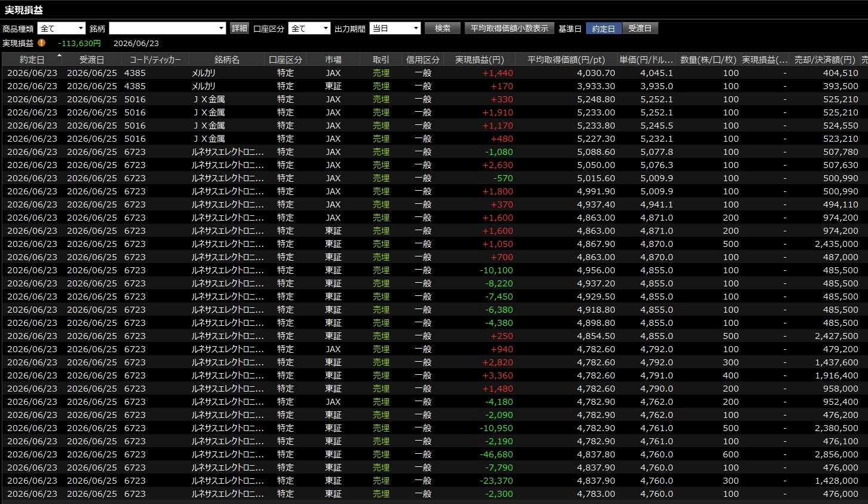The image size is (868, 504).
Task: Click the 2026/06/23 date beside total
Action: coord(136,43)
